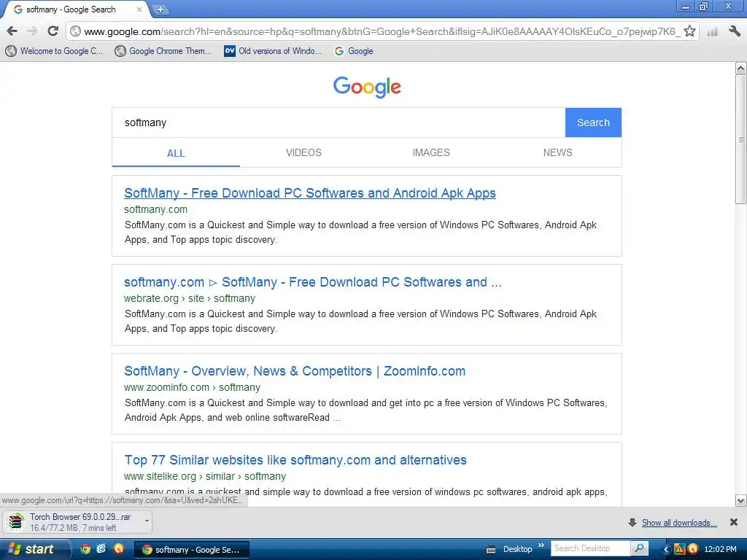This screenshot has height=560, width=747.
Task: Open the Google bookmark in bookmarks bar
Action: tap(354, 51)
